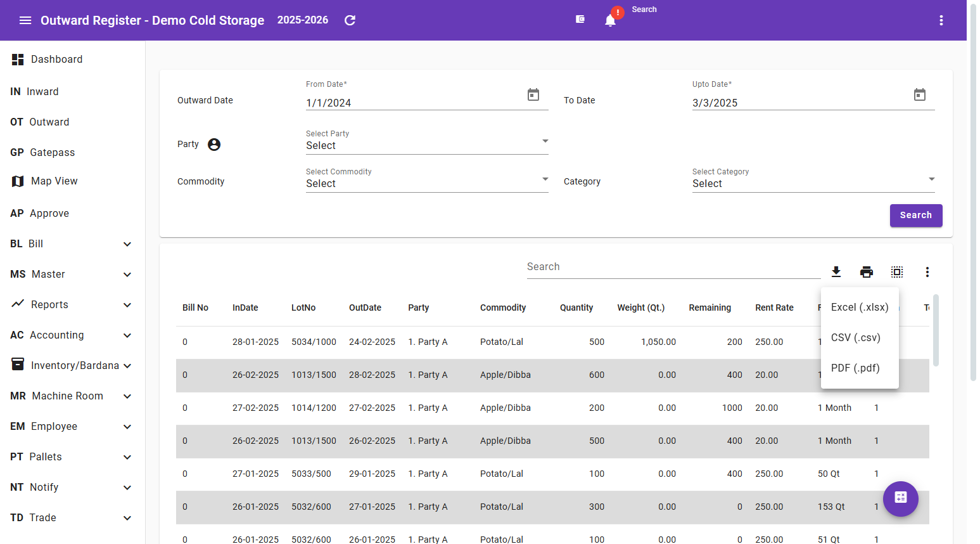Refresh the page using the reload icon
Viewport: 980px width, 544px height.
tap(349, 20)
